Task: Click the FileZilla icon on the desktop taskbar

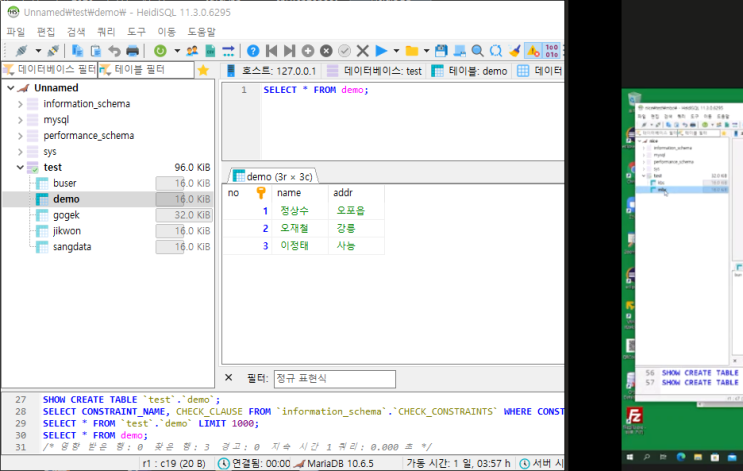Action: [x=633, y=415]
